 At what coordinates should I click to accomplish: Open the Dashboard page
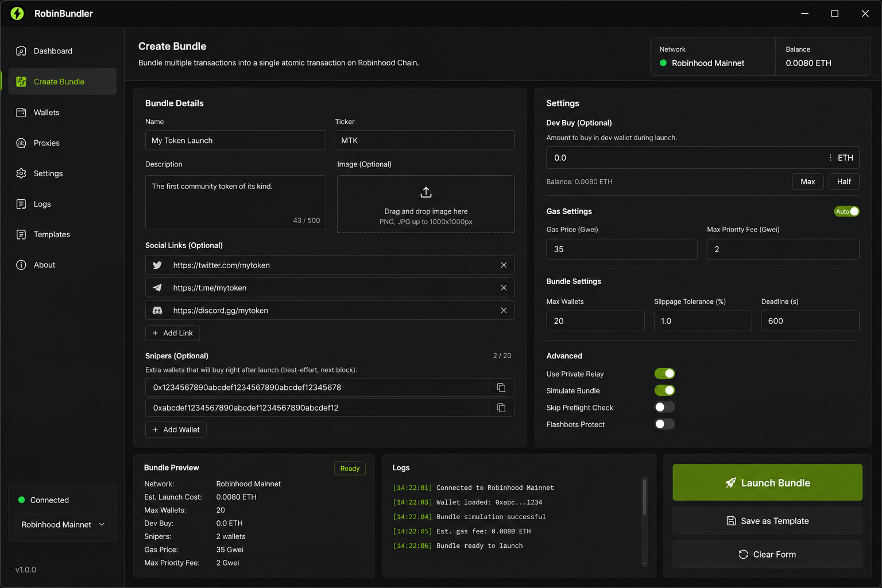63,51
